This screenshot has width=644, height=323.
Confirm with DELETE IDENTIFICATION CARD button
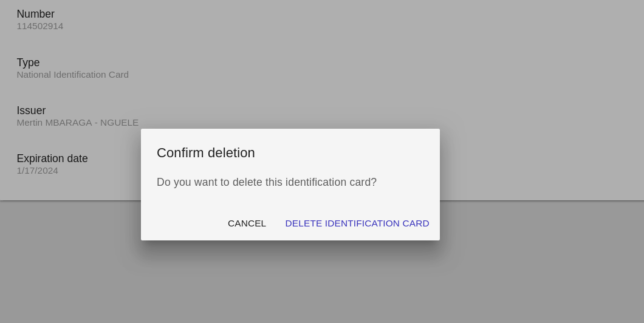[357, 223]
